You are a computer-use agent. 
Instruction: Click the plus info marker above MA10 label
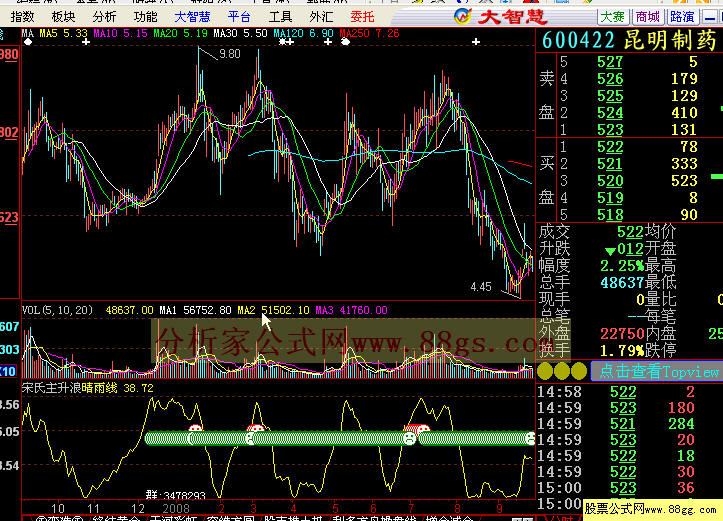[x=86, y=42]
